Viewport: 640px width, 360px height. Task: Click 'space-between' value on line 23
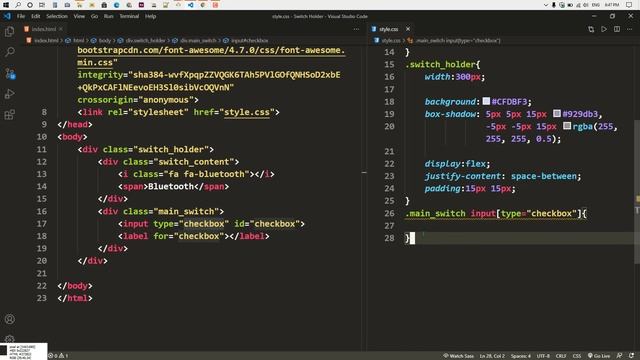click(x=544, y=176)
